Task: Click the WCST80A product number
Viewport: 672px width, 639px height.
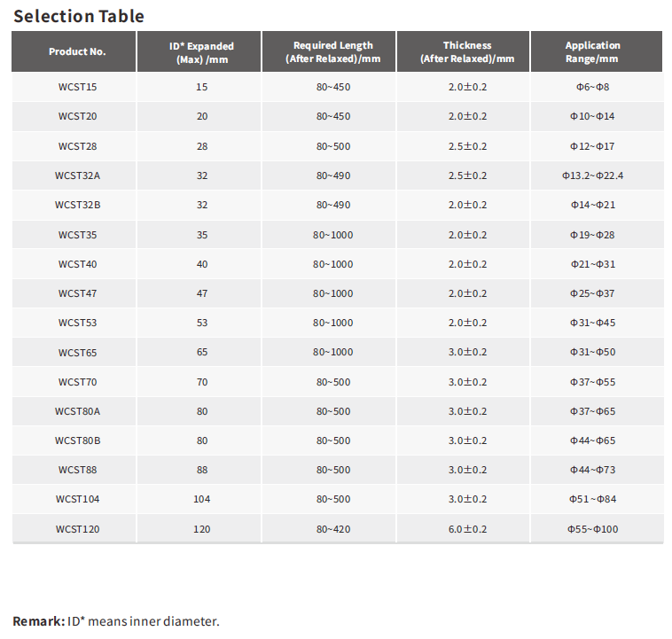Action: (77, 411)
